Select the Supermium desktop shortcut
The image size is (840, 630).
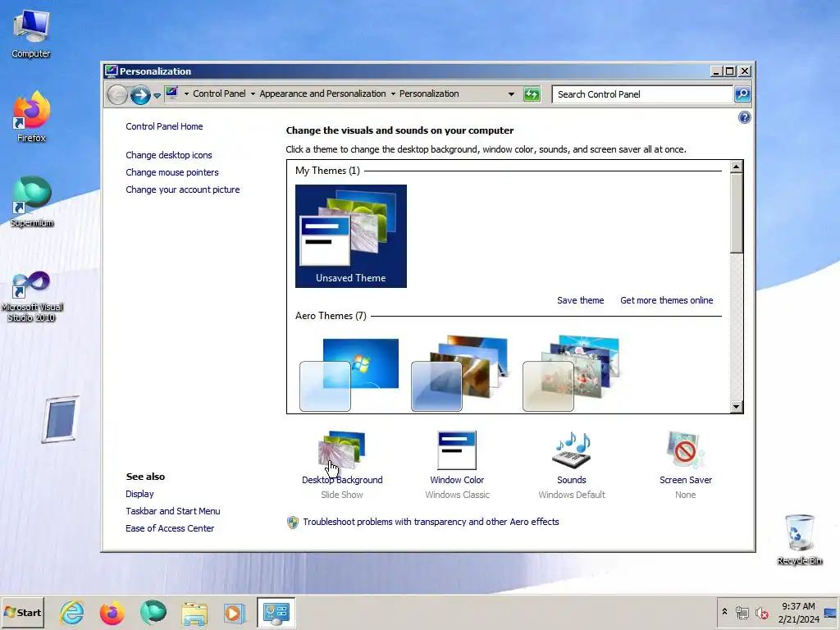click(x=32, y=202)
